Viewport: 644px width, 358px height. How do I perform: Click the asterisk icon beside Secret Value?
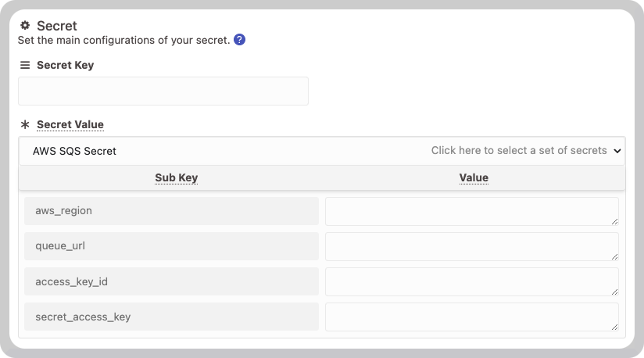pyautogui.click(x=25, y=124)
